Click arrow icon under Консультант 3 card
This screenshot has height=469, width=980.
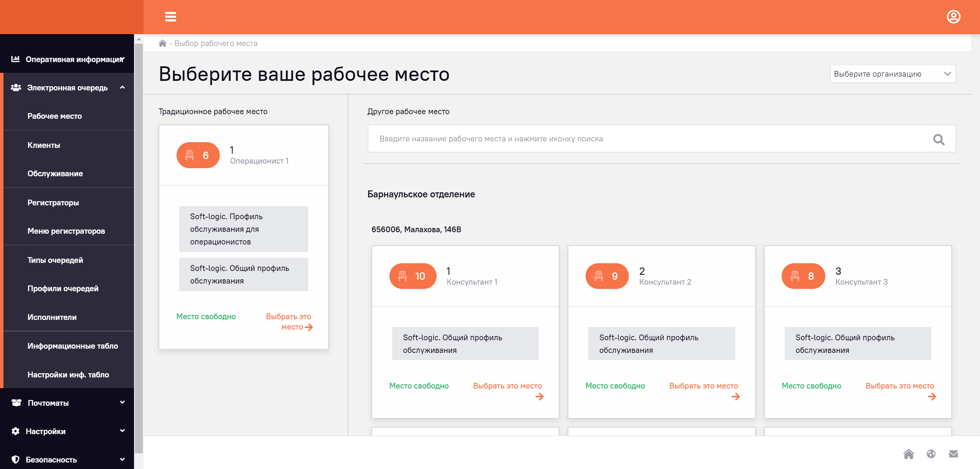pyautogui.click(x=932, y=397)
